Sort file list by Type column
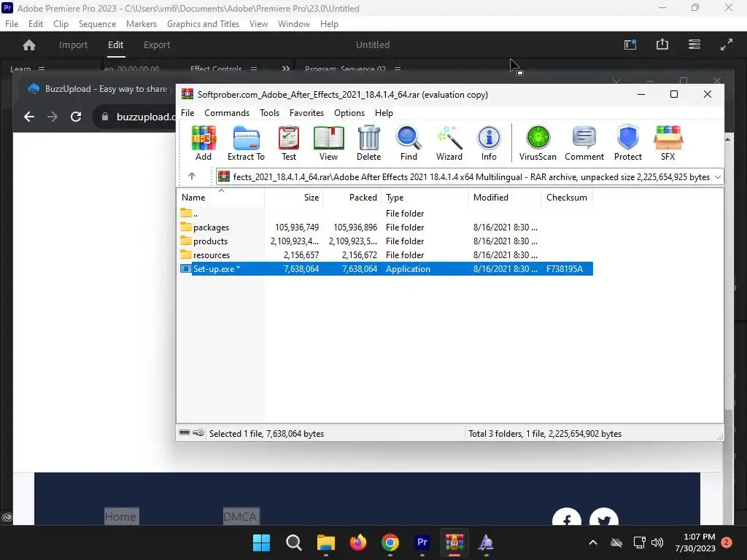747x560 pixels. (x=425, y=197)
